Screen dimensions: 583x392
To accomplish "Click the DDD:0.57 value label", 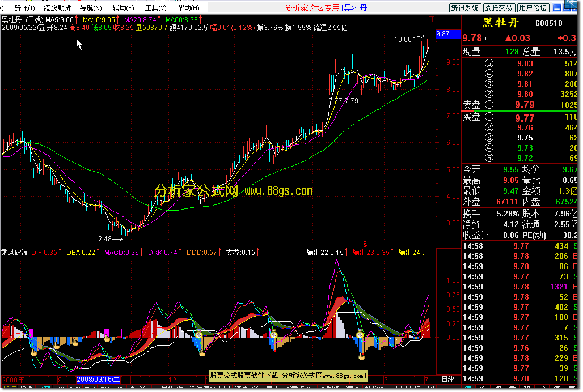I will pyautogui.click(x=201, y=253).
